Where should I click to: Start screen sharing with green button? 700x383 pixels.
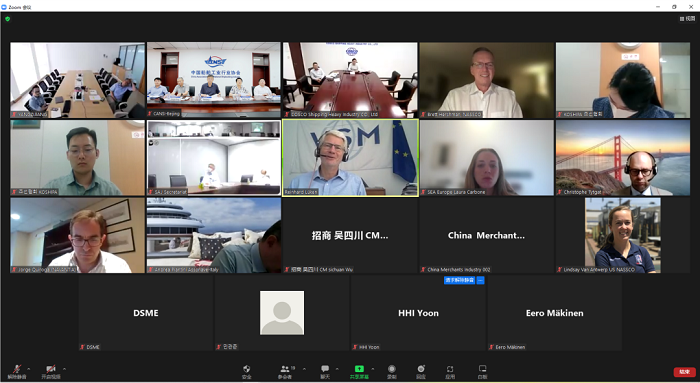click(x=359, y=371)
